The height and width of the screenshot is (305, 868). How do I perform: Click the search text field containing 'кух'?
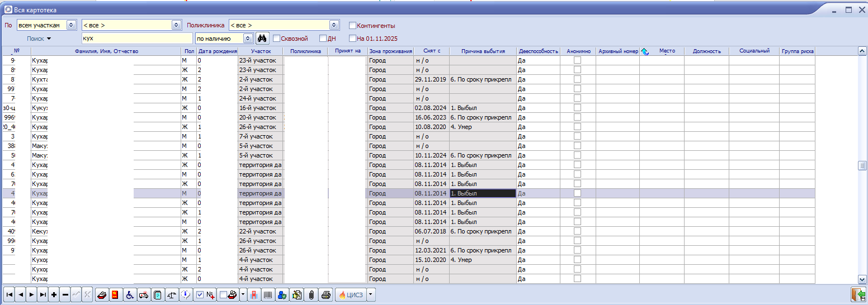pyautogui.click(x=136, y=39)
